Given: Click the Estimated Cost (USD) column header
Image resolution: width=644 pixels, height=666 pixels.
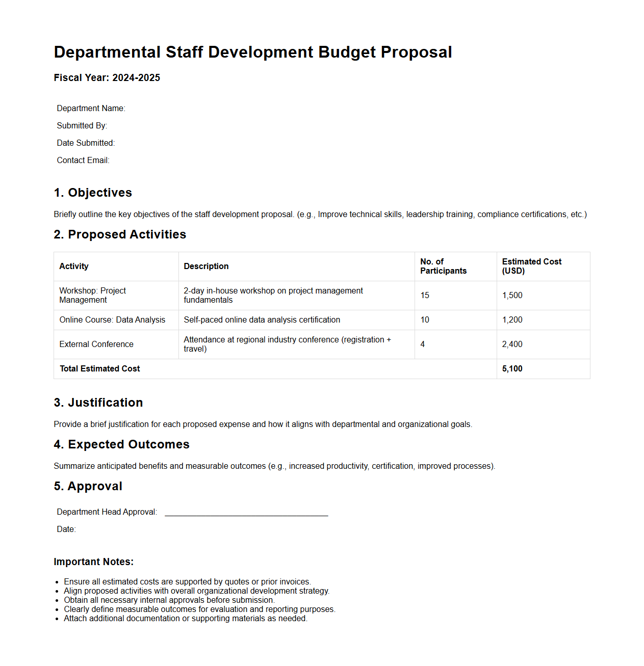Looking at the screenshot, I should (532, 266).
